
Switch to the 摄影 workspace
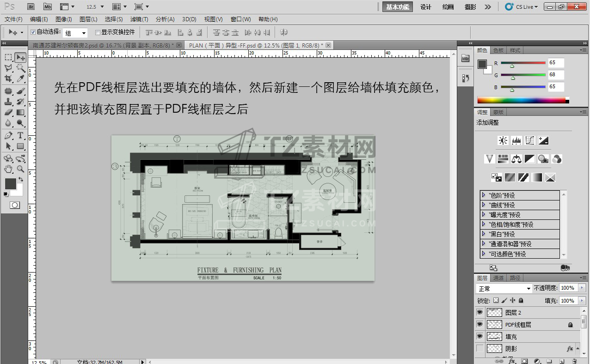pos(470,7)
